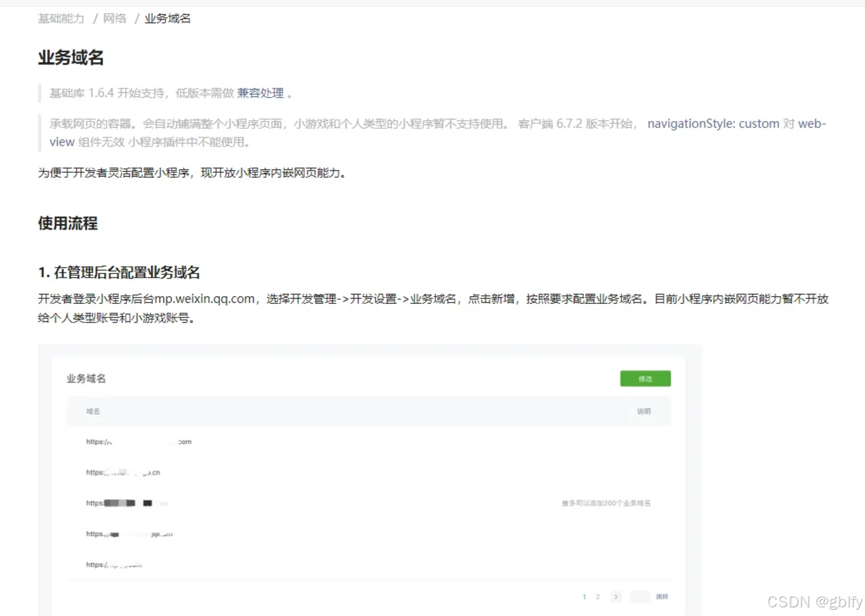The image size is (865, 616).
Task: Click the 使用流程 section heading
Action: (x=67, y=223)
